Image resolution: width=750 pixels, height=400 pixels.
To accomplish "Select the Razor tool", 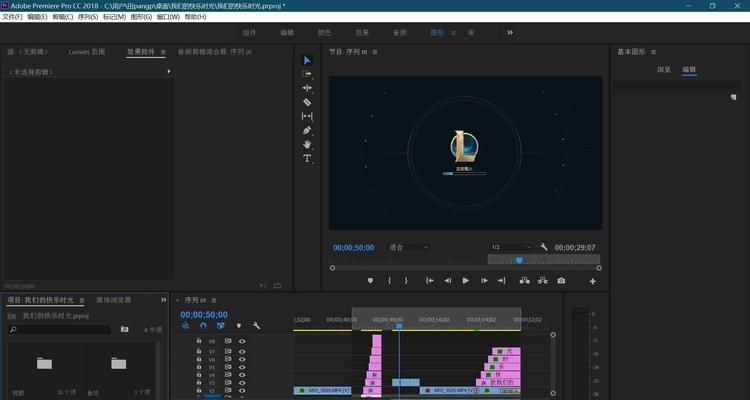I will 307,102.
